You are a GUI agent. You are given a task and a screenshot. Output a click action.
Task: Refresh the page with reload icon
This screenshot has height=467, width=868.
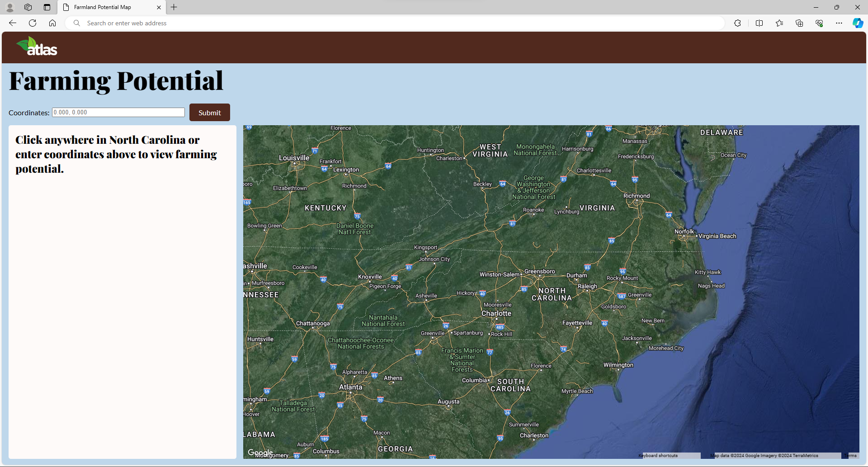[x=33, y=23]
